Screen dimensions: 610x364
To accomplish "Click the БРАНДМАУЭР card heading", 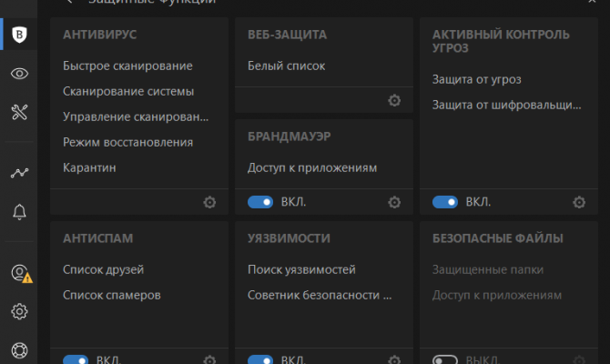I will pyautogui.click(x=289, y=136).
